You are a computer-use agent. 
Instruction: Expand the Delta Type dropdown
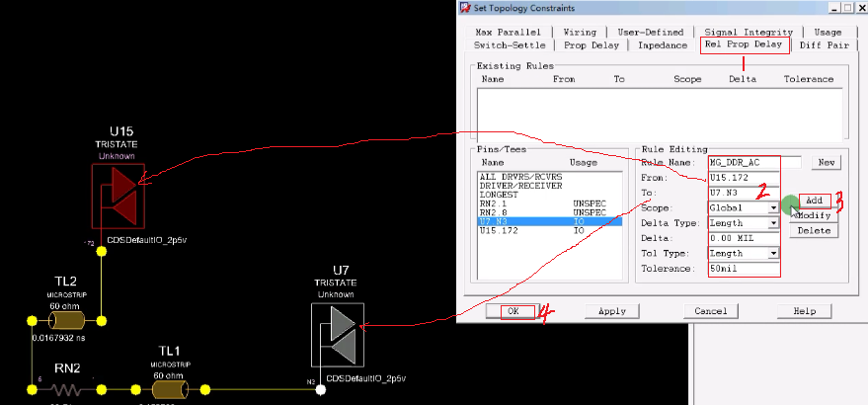click(x=772, y=223)
